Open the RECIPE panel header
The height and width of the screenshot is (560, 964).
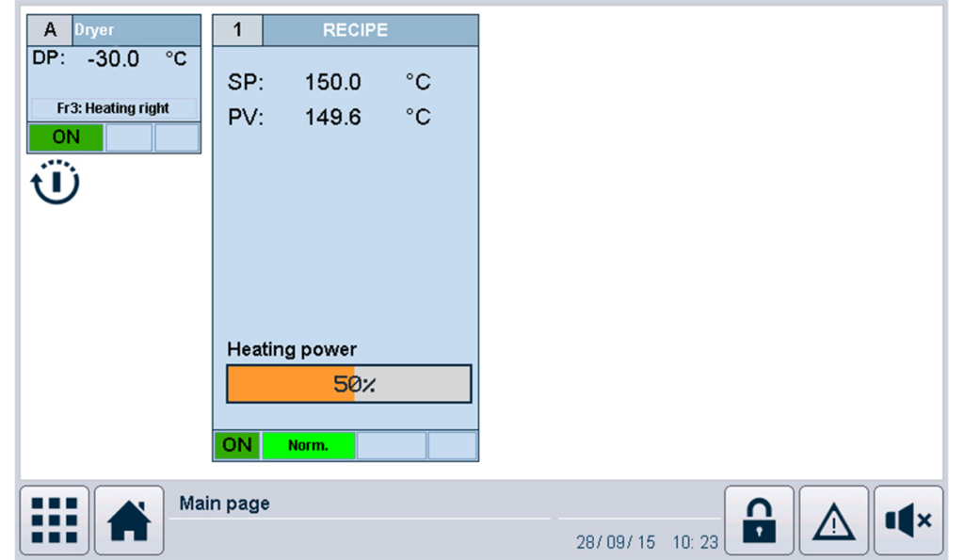pos(369,30)
